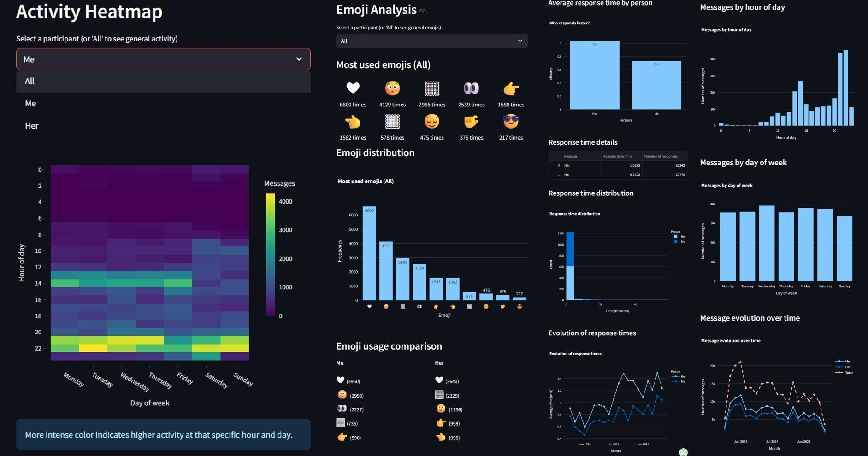This screenshot has height=456, width=868.
Task: Click the anchor link icon beside Emoji Analysis
Action: [x=422, y=11]
